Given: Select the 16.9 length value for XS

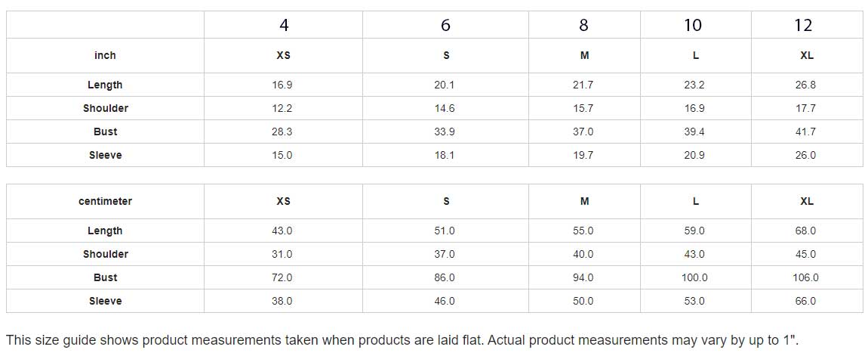Looking at the screenshot, I should [x=283, y=85].
